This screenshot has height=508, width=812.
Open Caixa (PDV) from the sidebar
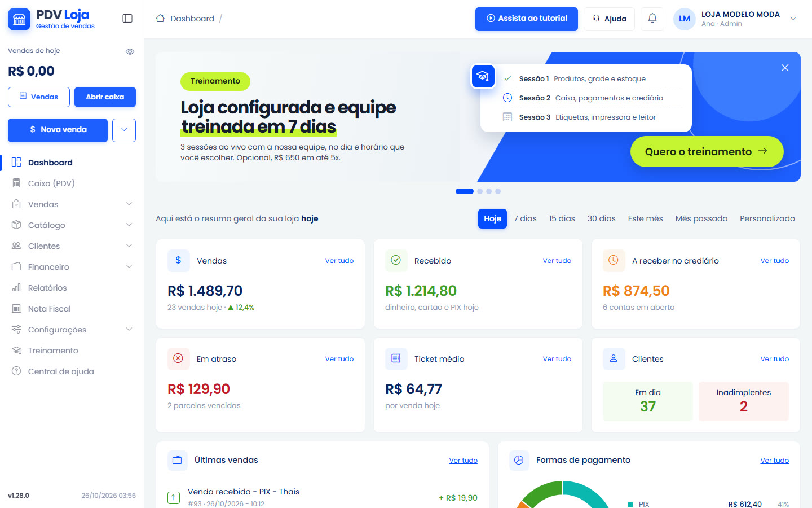[x=72, y=183]
